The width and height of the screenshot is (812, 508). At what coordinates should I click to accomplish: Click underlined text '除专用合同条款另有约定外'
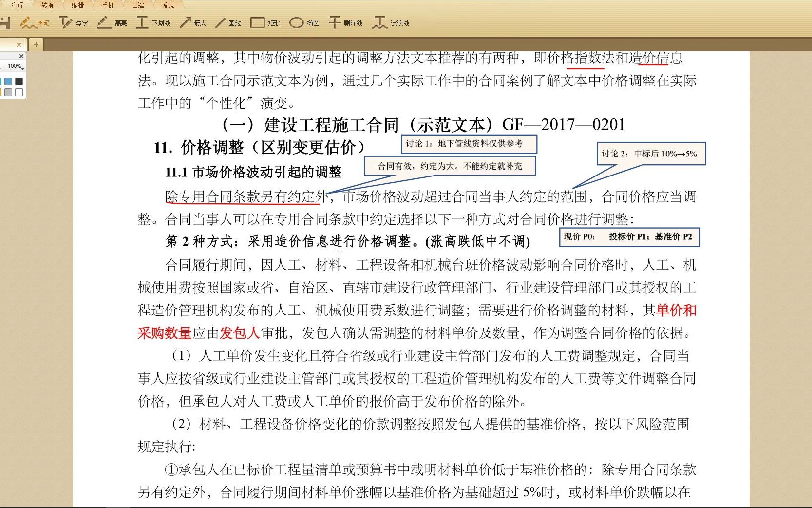pos(246,196)
